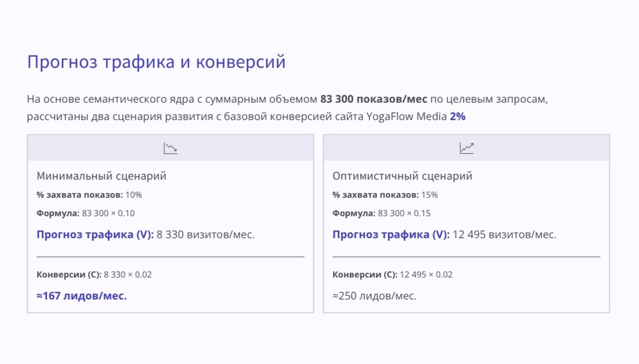Select the title "Прогноз трафика и конверсий"
The image size is (639, 364).
coord(156,62)
